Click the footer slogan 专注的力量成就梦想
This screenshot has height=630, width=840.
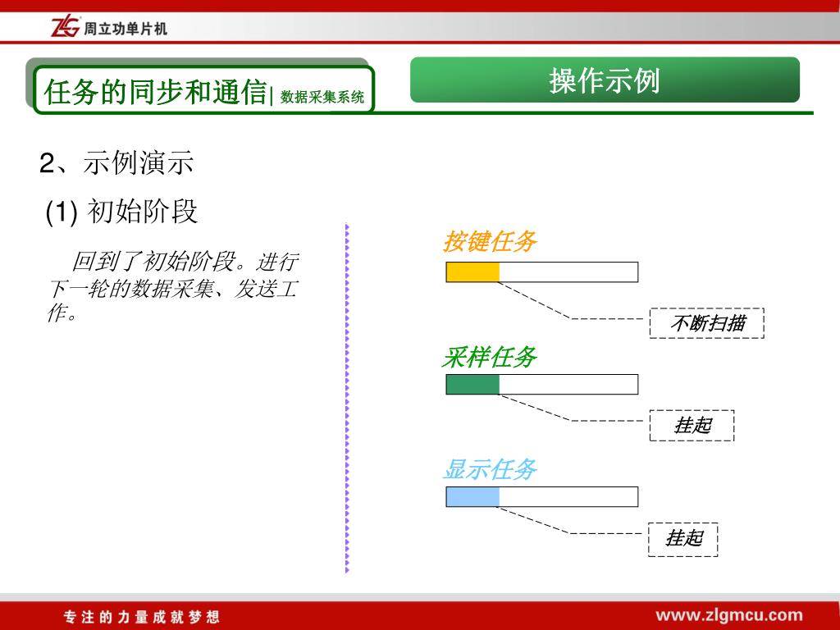point(142,617)
